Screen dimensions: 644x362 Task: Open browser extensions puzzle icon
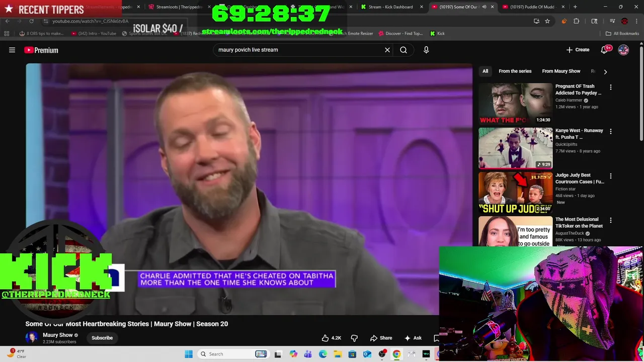pyautogui.click(x=577, y=21)
